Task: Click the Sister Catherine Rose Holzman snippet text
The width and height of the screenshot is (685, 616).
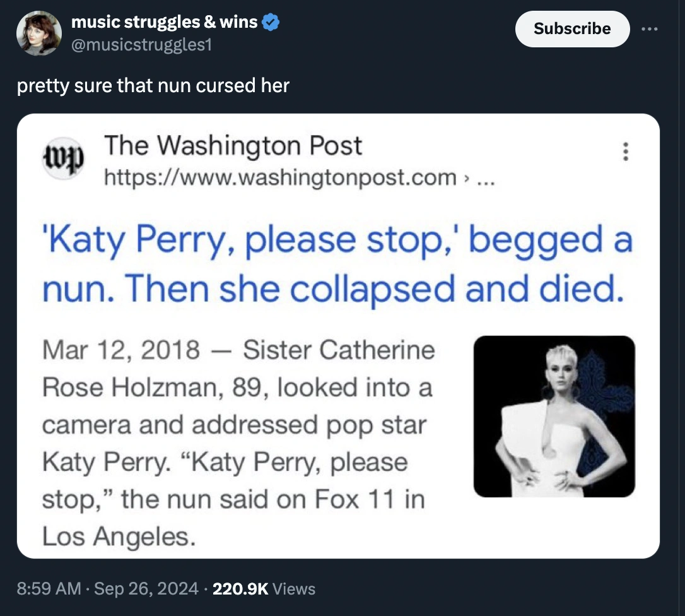Action: click(238, 387)
